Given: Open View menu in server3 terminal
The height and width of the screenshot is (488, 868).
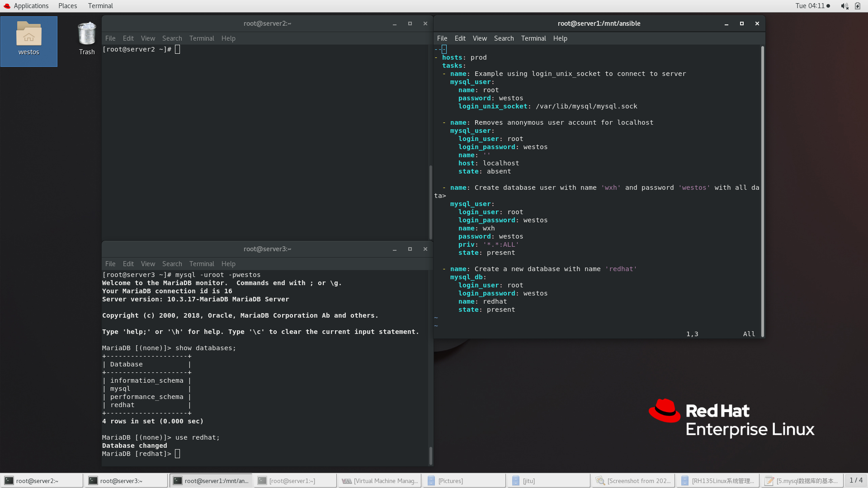Looking at the screenshot, I should [x=148, y=264].
